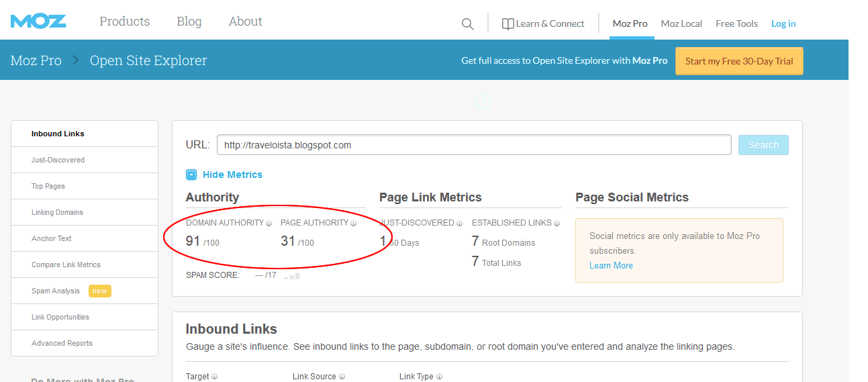This screenshot has width=868, height=382.
Task: Click Moz Pro breadcrumb link
Action: point(36,60)
